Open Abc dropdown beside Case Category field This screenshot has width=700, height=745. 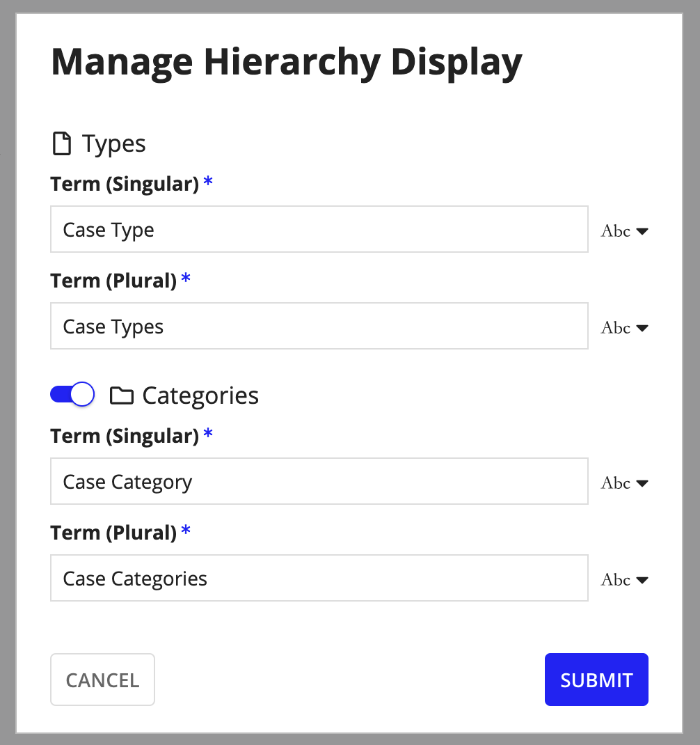(624, 483)
